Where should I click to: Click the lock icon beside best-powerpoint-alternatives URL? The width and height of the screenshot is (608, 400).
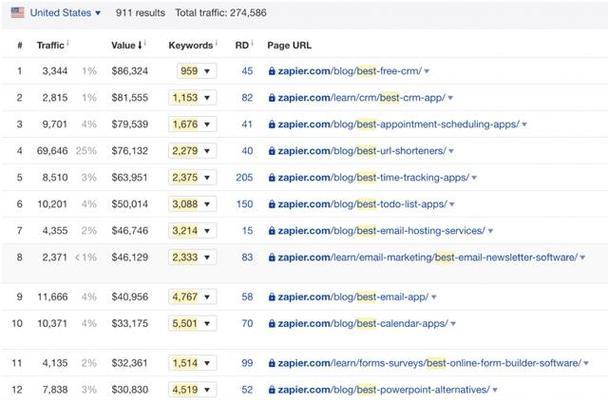[x=272, y=390]
